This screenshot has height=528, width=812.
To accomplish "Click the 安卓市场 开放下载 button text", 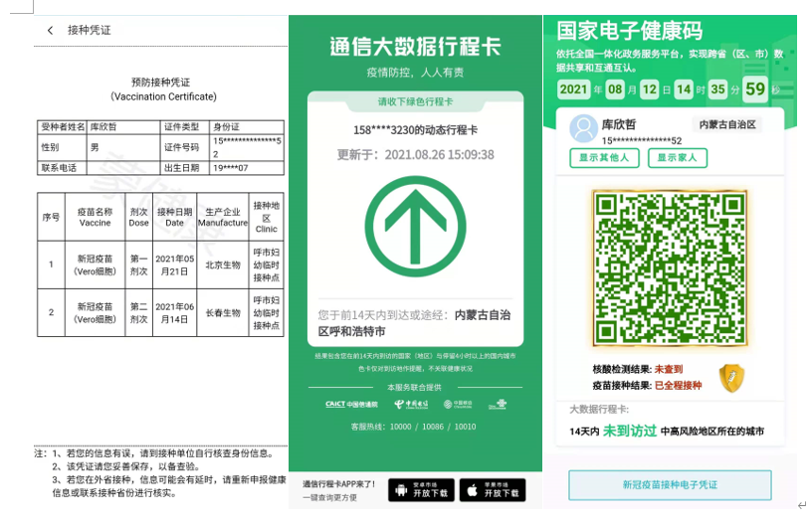I will [x=430, y=489].
